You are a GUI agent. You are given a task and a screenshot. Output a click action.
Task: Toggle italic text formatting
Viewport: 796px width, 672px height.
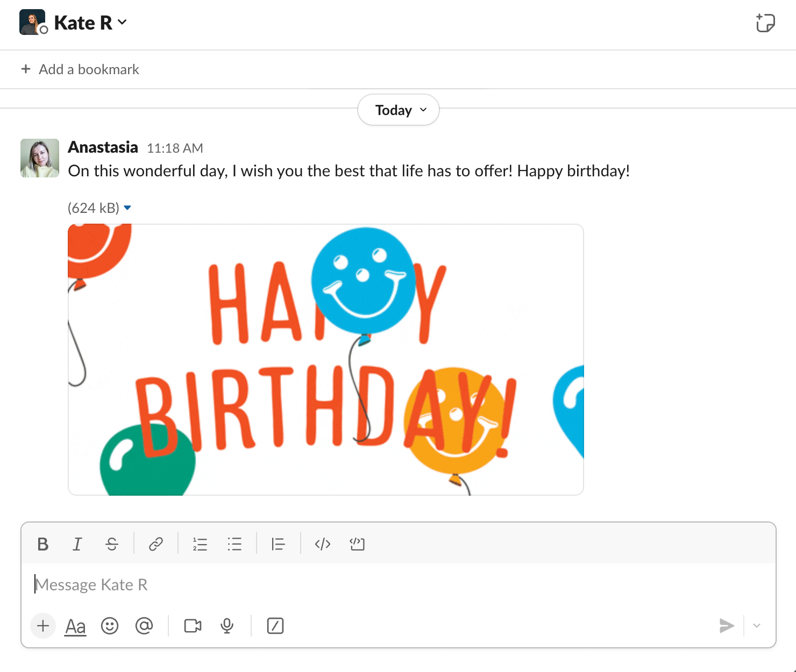click(x=77, y=545)
